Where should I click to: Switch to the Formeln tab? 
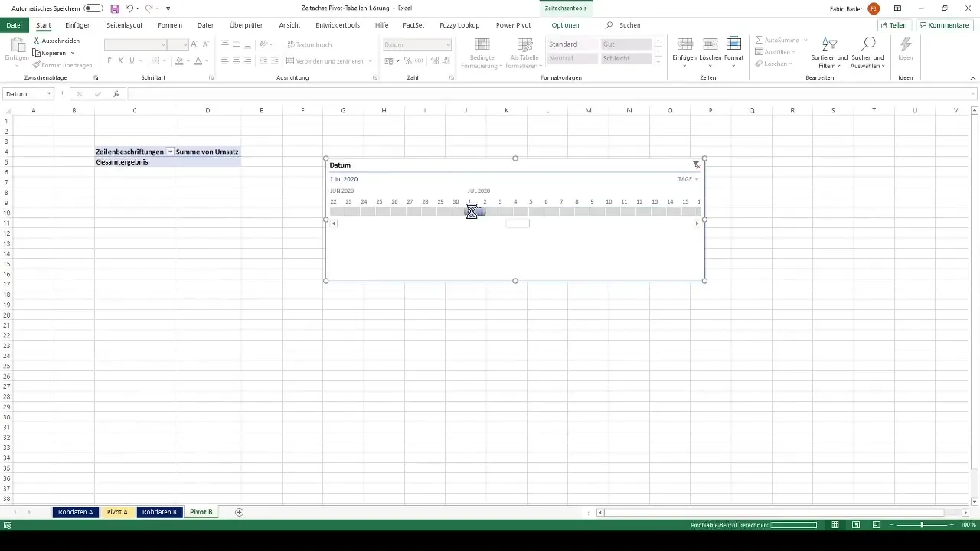click(x=170, y=25)
